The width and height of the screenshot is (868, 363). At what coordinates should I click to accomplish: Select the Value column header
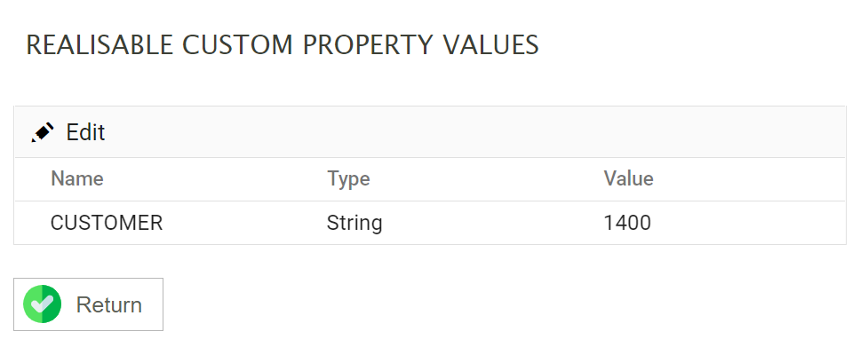click(628, 178)
